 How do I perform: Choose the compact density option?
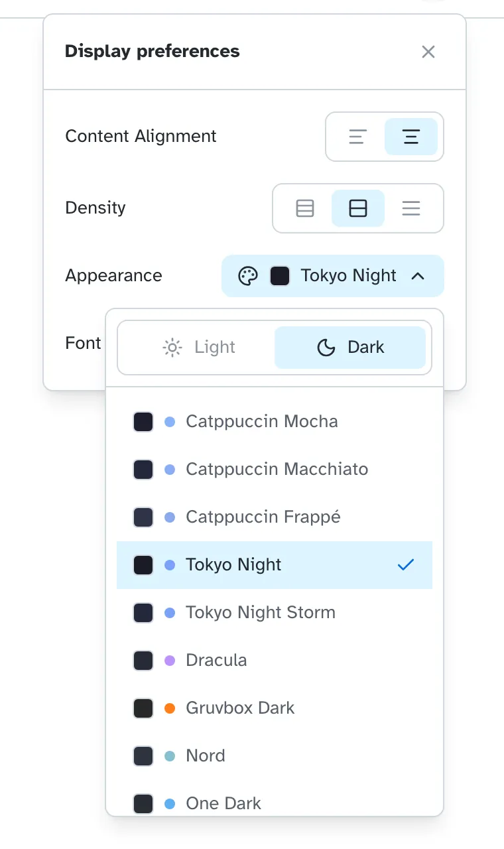pyautogui.click(x=305, y=208)
